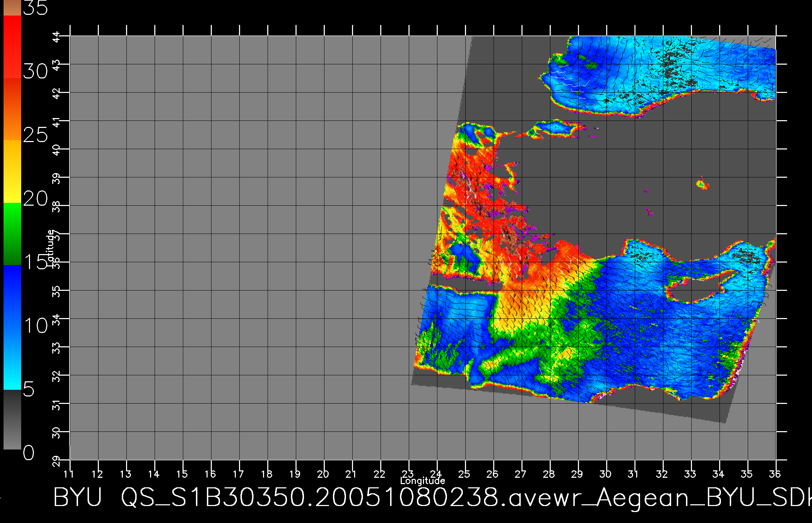Screen dimensions: 812x523
Task: Click longitude axis tick label 20
Action: pyautogui.click(x=323, y=474)
